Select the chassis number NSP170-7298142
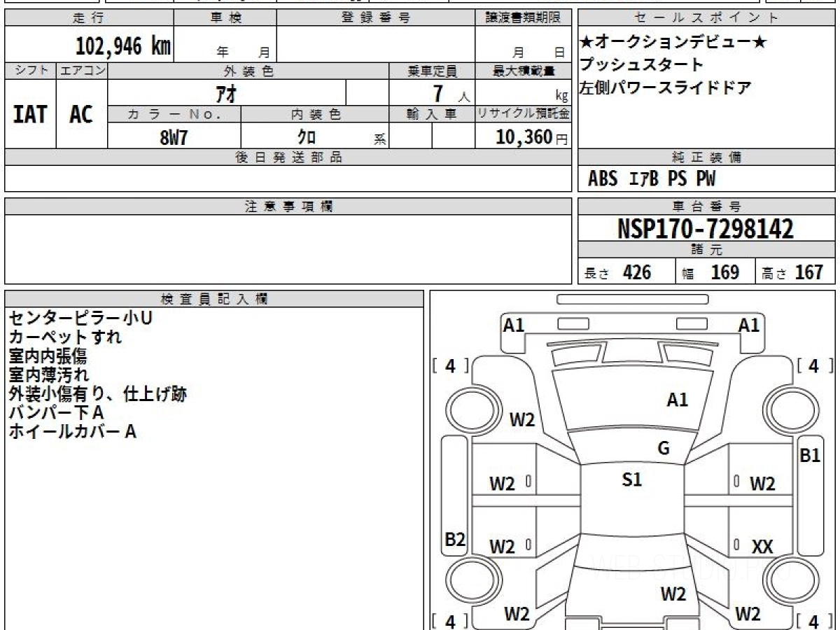The image size is (840, 630). (x=706, y=229)
